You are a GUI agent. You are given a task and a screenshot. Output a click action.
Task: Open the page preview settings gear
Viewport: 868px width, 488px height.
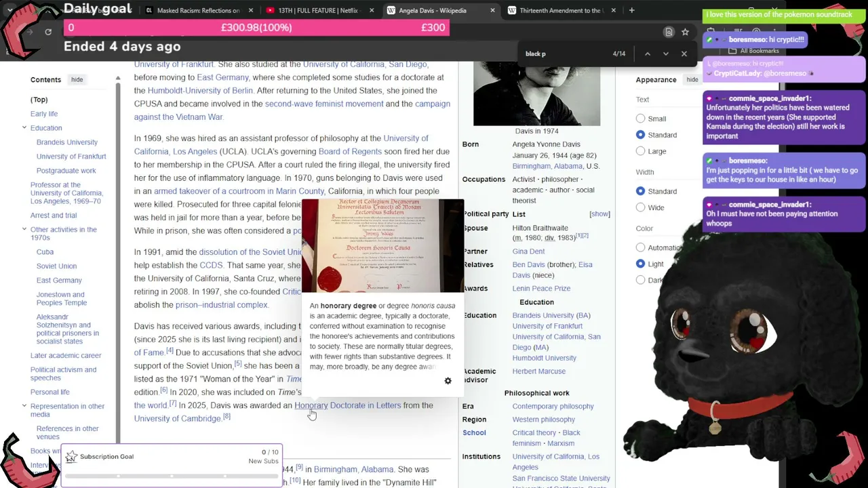[448, 381]
